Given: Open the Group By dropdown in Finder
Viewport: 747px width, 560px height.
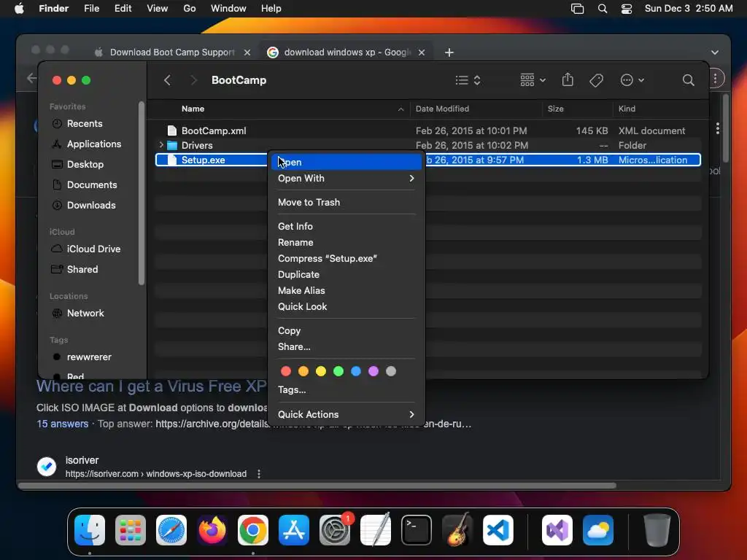Looking at the screenshot, I should pos(533,80).
